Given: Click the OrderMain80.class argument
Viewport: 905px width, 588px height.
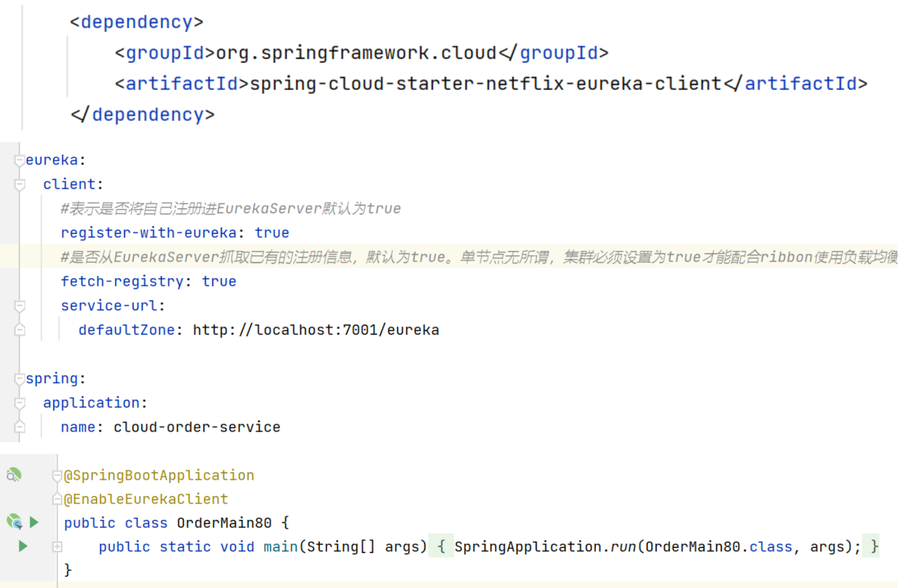Looking at the screenshot, I should tap(719, 547).
